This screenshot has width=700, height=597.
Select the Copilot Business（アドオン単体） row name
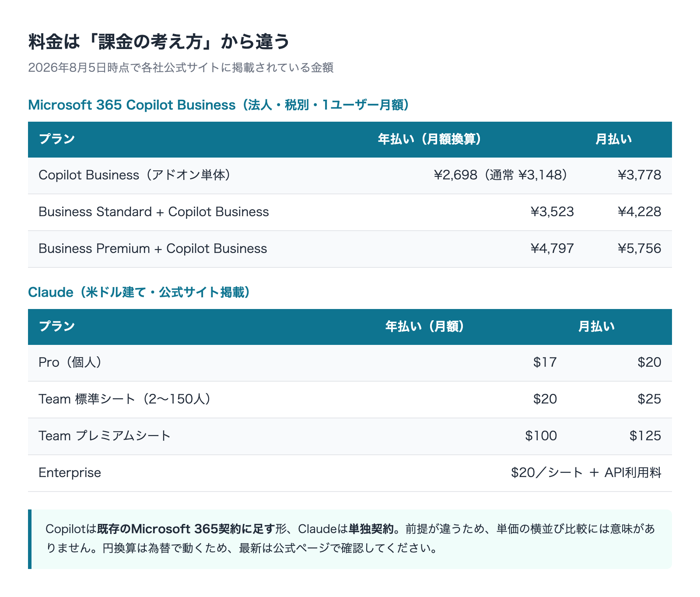(x=135, y=175)
